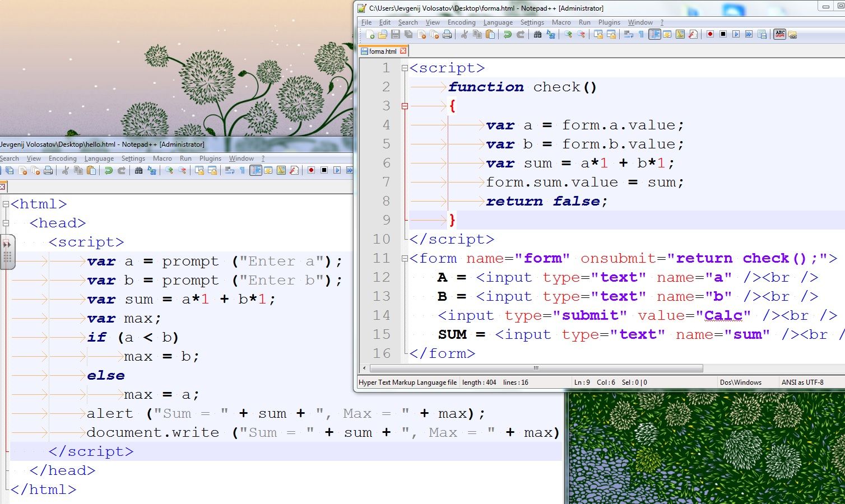Click 'Hyper Text Markup Language file' status text
Image resolution: width=845 pixels, height=504 pixels.
click(407, 382)
